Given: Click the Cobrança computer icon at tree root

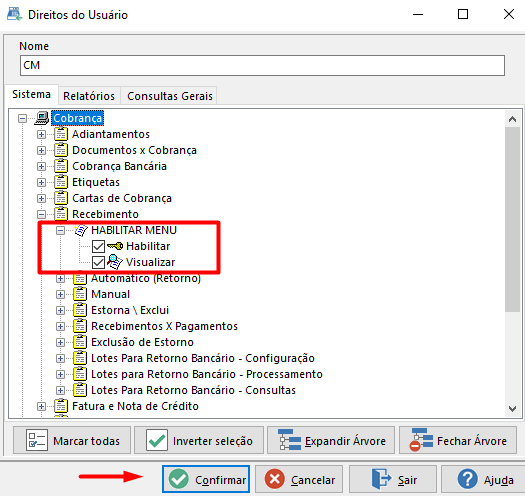Looking at the screenshot, I should [42, 118].
